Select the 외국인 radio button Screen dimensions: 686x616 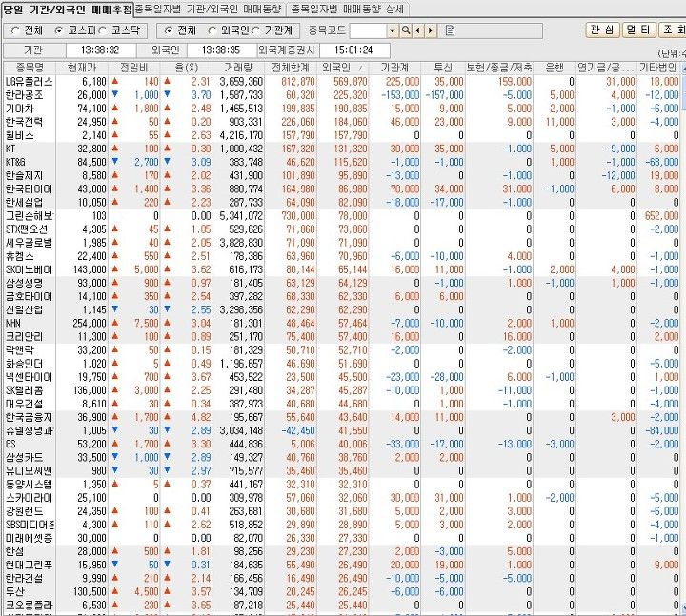[x=212, y=30]
